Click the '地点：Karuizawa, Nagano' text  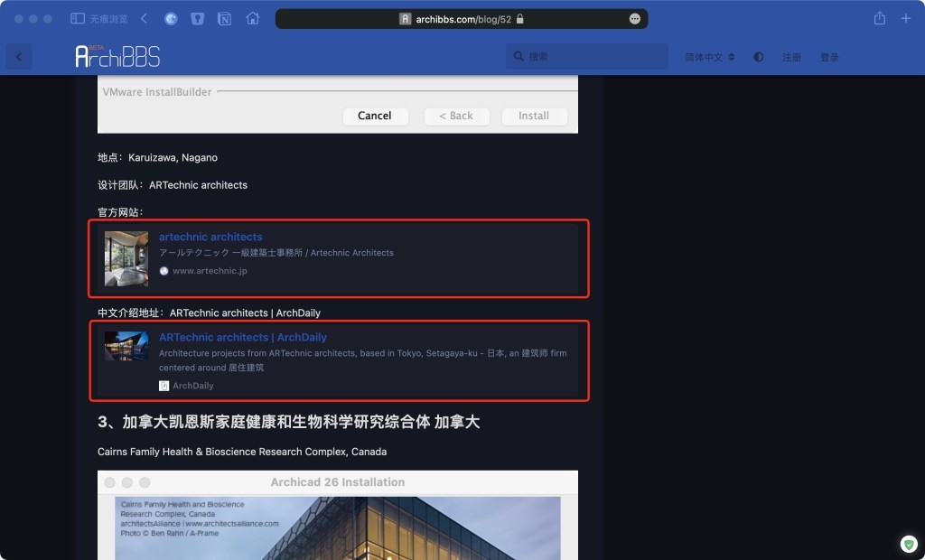(157, 157)
